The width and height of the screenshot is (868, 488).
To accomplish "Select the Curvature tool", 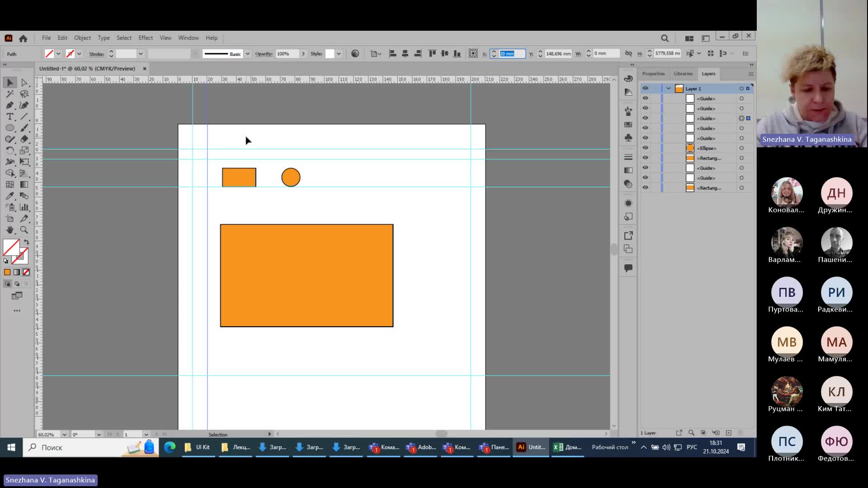I will 24,105.
